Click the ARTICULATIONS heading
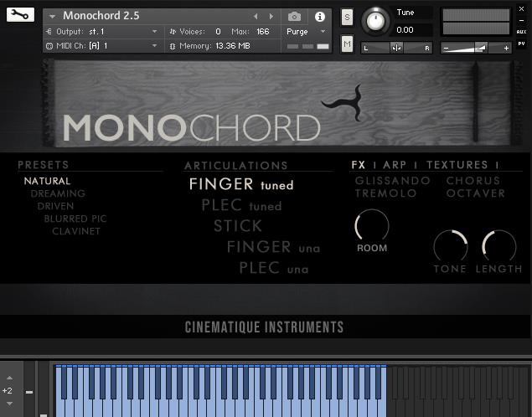 [x=236, y=166]
